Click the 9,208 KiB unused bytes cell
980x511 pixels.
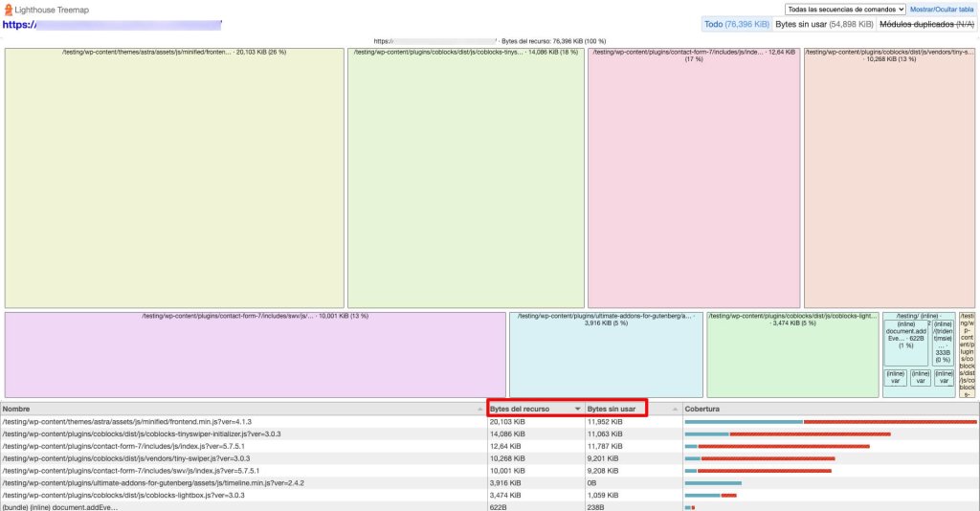click(x=634, y=471)
